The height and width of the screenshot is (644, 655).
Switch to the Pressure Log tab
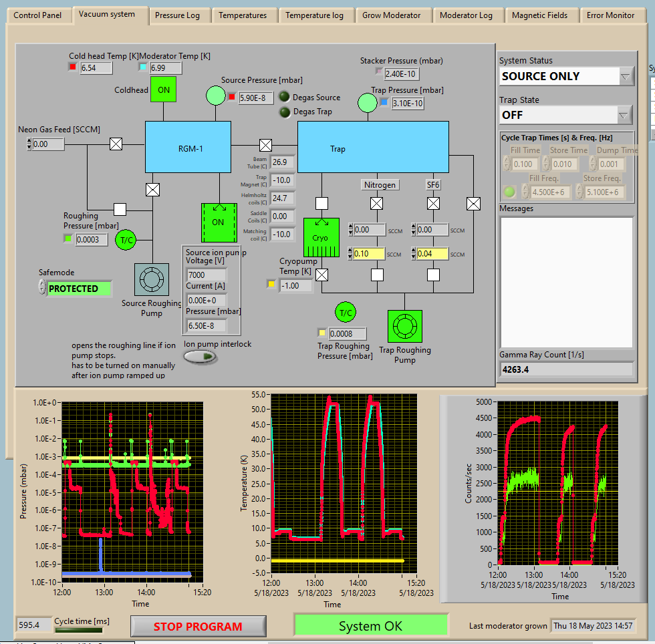(177, 15)
